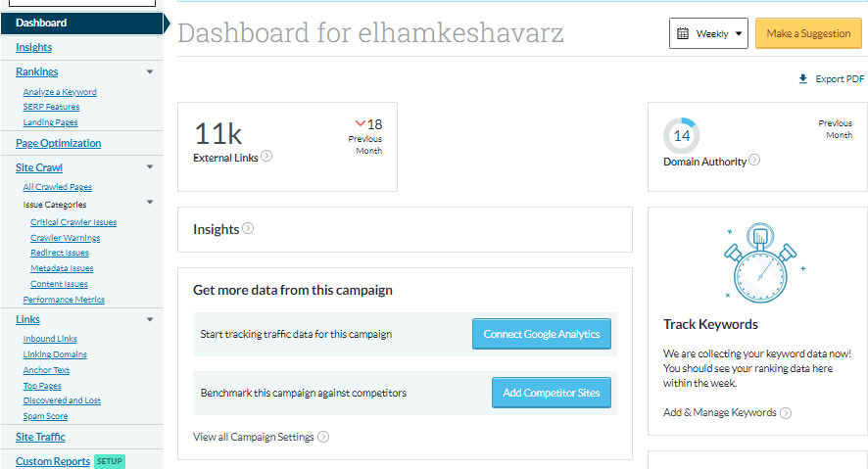Open the Critical Crawler Issues link
This screenshot has height=469, width=868.
73,222
